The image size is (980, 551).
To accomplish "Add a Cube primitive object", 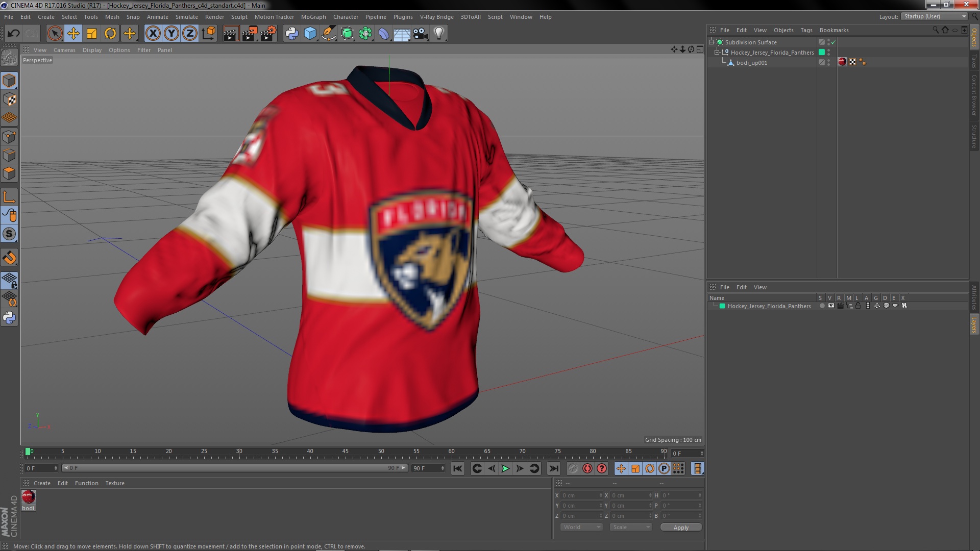I will pyautogui.click(x=310, y=34).
